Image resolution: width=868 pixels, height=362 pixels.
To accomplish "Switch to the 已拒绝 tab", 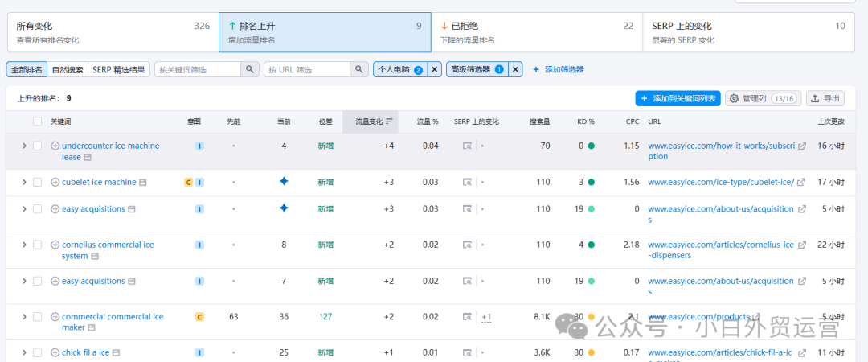I will pyautogui.click(x=537, y=32).
